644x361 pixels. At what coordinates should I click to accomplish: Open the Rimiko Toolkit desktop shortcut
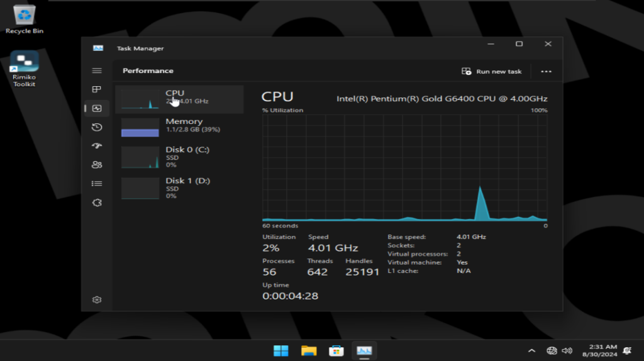[24, 69]
